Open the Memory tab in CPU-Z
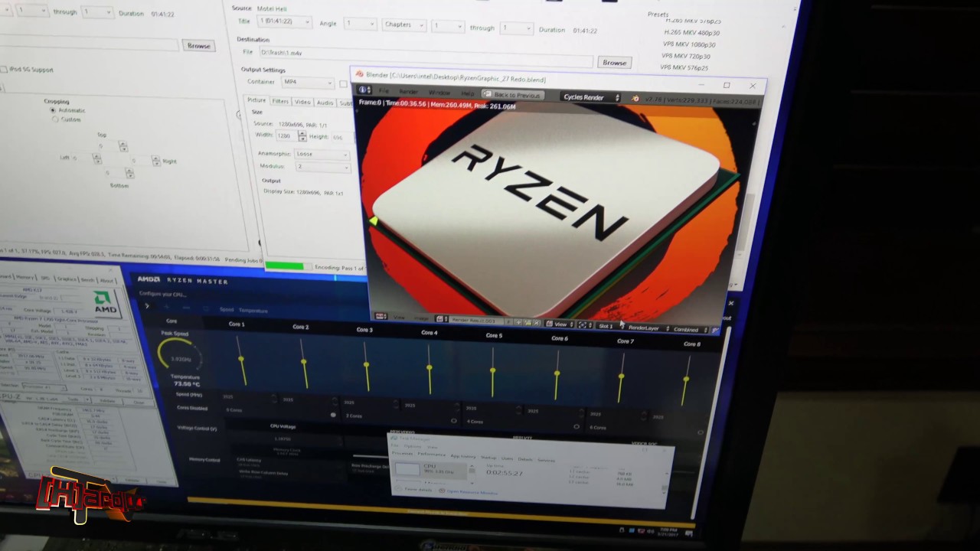 [25, 278]
